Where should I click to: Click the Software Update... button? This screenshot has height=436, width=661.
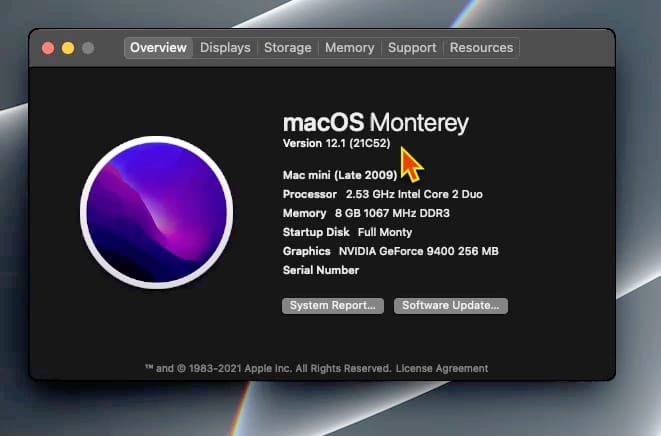[451, 306]
